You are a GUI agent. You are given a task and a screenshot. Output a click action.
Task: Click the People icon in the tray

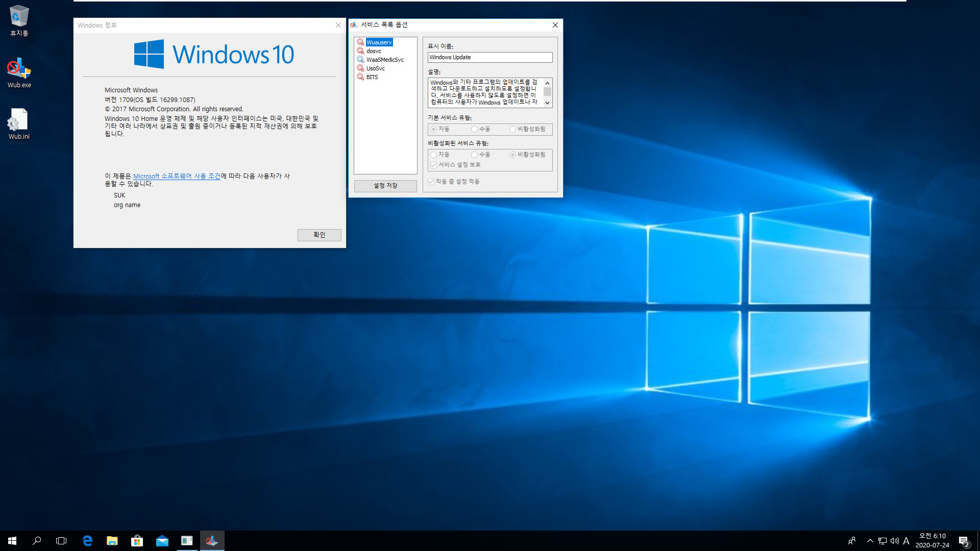[x=851, y=541]
